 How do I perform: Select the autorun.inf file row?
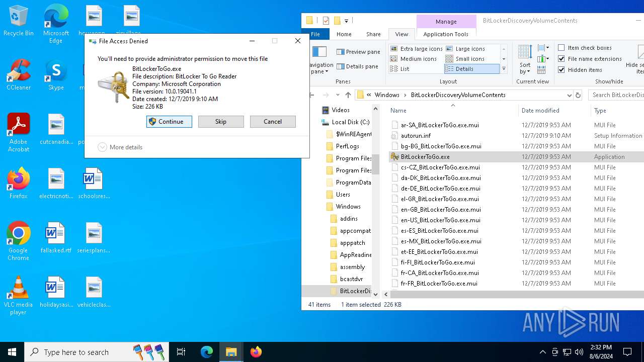(516, 136)
